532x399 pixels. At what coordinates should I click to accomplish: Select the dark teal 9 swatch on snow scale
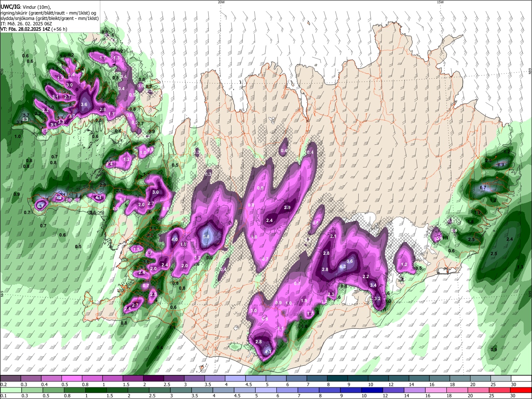pyautogui.click(x=358, y=379)
